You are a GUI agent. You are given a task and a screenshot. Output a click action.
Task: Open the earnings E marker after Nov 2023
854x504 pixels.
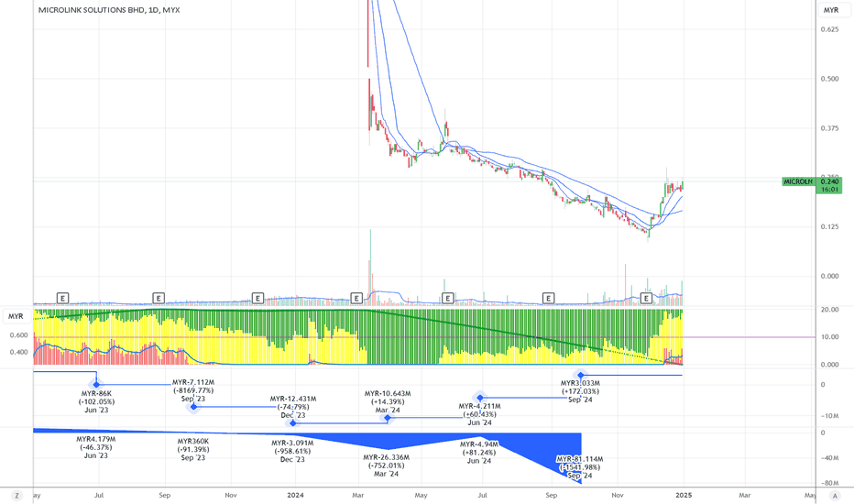pyautogui.click(x=257, y=298)
